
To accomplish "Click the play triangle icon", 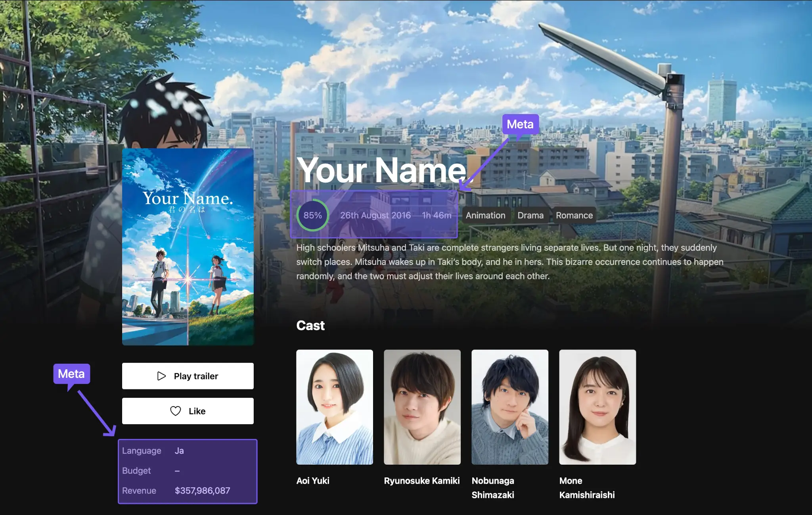I will (x=161, y=376).
